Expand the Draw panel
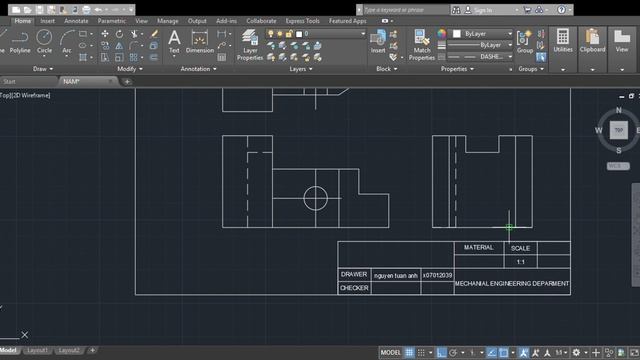Viewport: 640px width, 360px height. pos(43,69)
